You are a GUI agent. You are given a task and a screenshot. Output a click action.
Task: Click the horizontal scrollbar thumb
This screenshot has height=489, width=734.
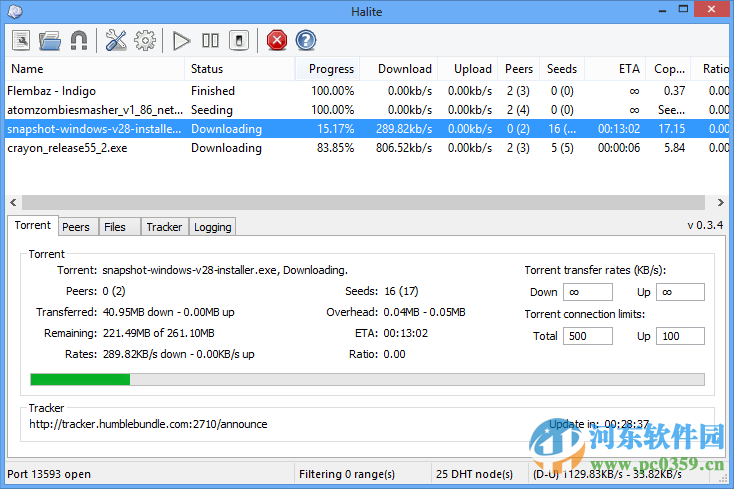coord(363,202)
